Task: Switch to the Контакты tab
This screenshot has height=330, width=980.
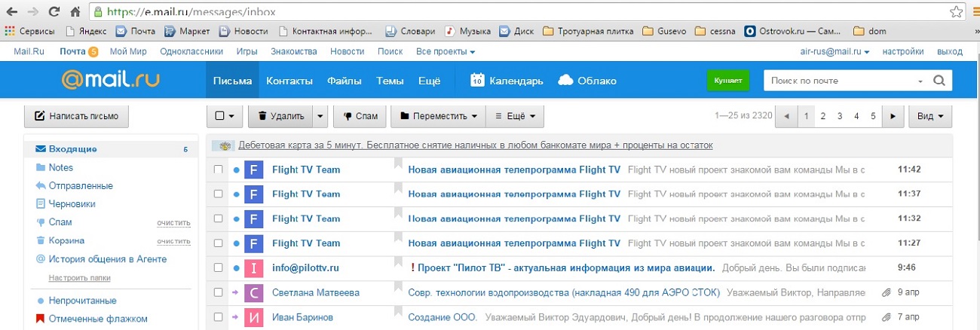Action: pos(288,81)
